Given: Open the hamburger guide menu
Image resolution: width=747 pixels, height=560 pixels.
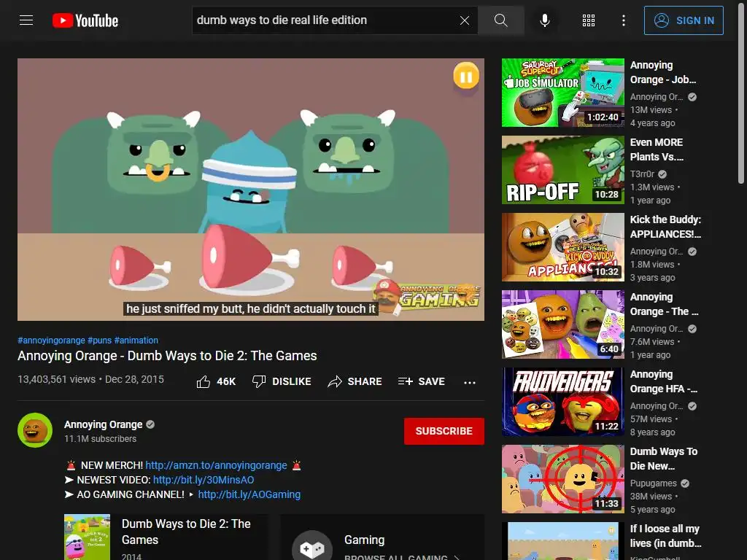Looking at the screenshot, I should [x=26, y=20].
